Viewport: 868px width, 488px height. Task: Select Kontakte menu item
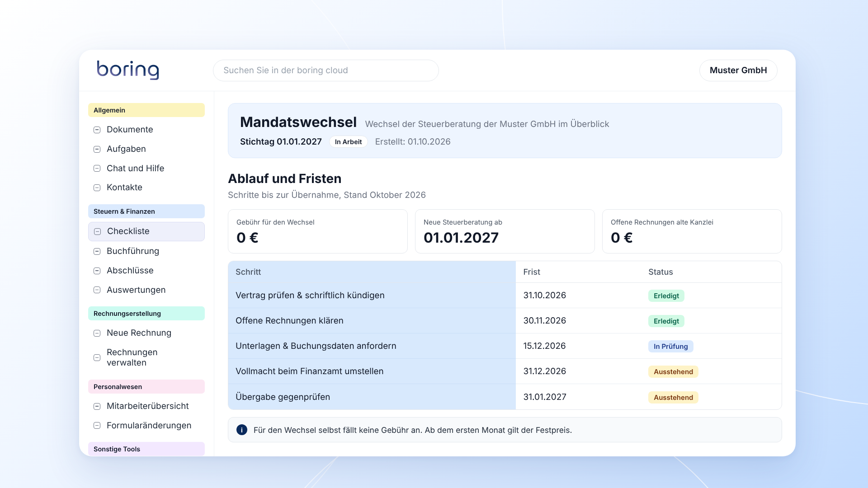pos(146,188)
